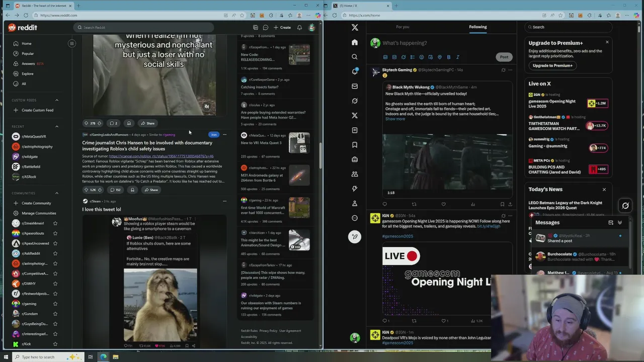Unmute the video in the Reddit post
The height and width of the screenshot is (362, 644).
[206, 107]
